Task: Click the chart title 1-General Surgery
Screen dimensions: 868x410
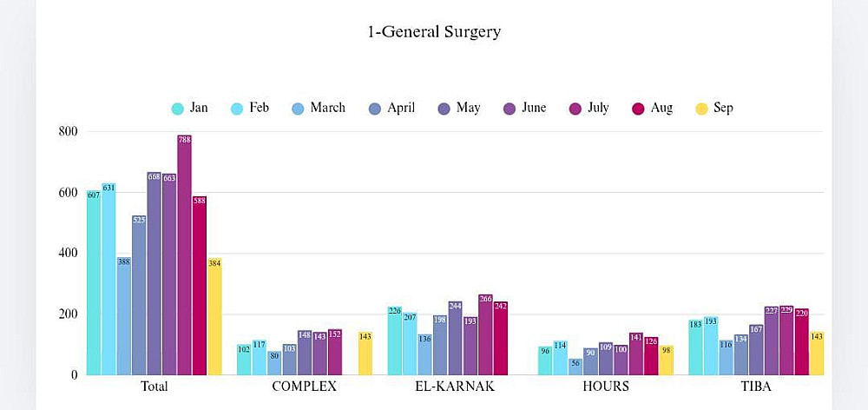Action: point(434,32)
